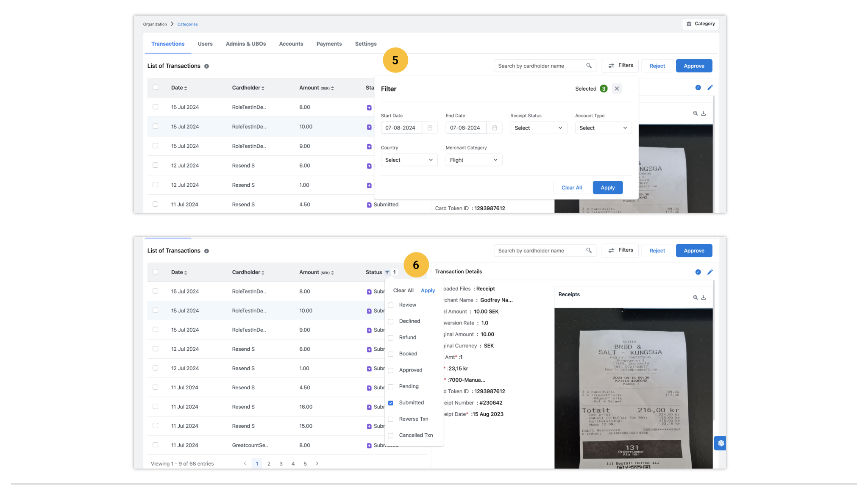Expand the Merchant Category Flight dropdown
Image resolution: width=868 pixels, height=488 pixels.
click(x=473, y=160)
